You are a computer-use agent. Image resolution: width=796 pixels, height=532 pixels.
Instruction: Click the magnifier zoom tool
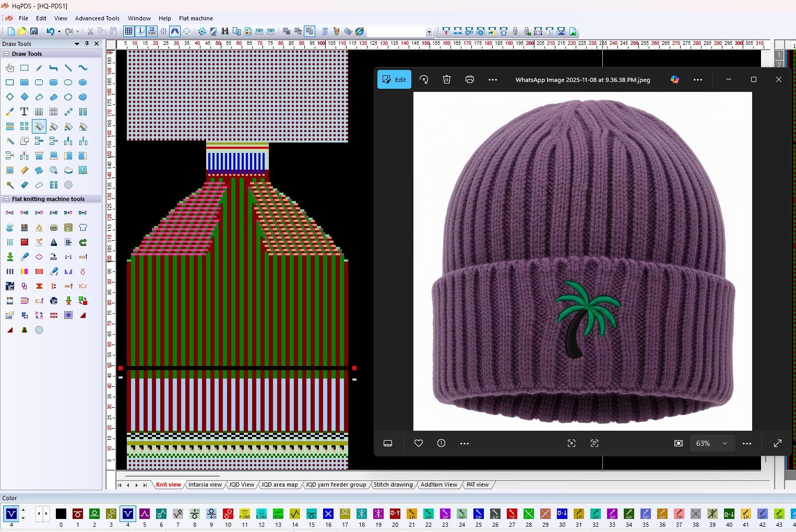coord(53,170)
